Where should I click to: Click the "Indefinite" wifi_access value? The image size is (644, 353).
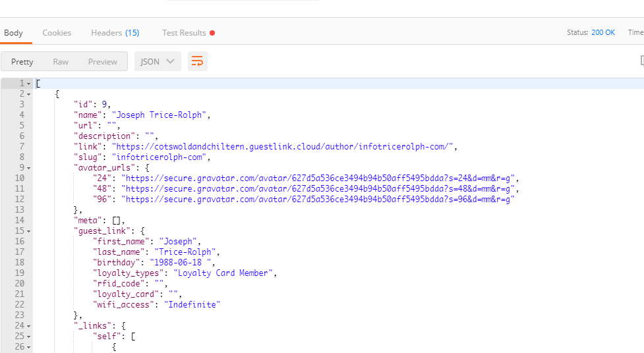[192, 304]
